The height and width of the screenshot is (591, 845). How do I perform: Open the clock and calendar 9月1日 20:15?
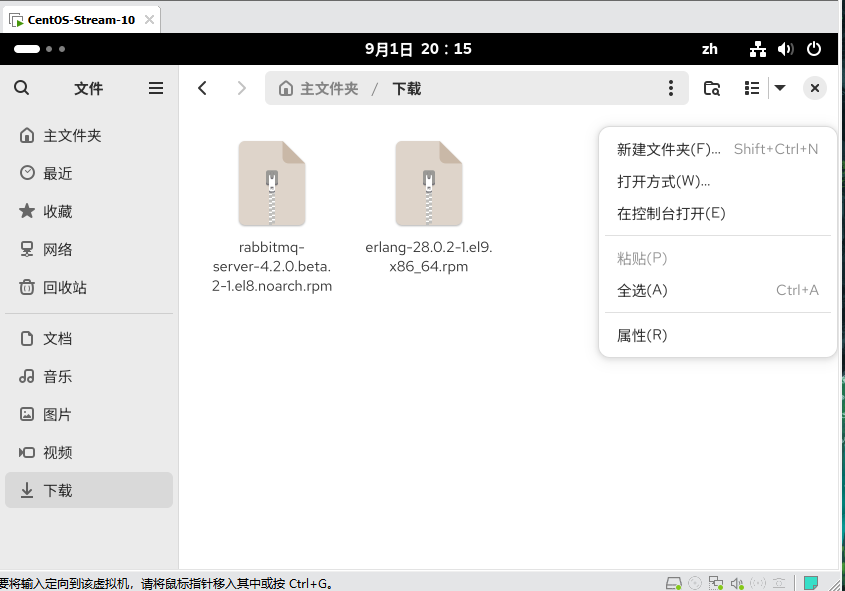tap(418, 49)
